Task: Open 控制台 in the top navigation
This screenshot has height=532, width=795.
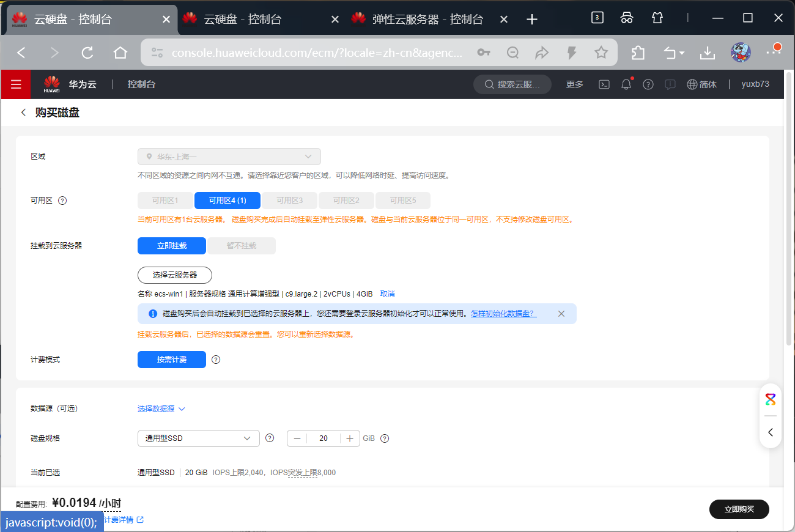Action: tap(141, 84)
